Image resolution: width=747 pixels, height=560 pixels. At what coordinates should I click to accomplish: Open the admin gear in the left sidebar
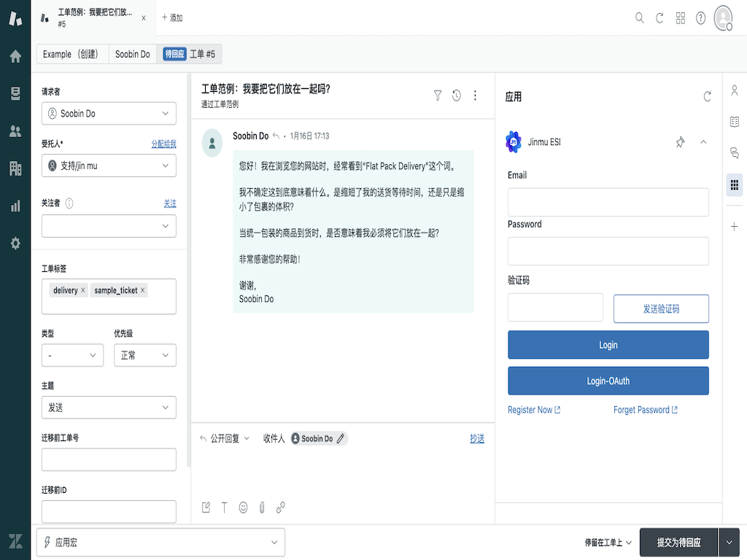pos(15,244)
